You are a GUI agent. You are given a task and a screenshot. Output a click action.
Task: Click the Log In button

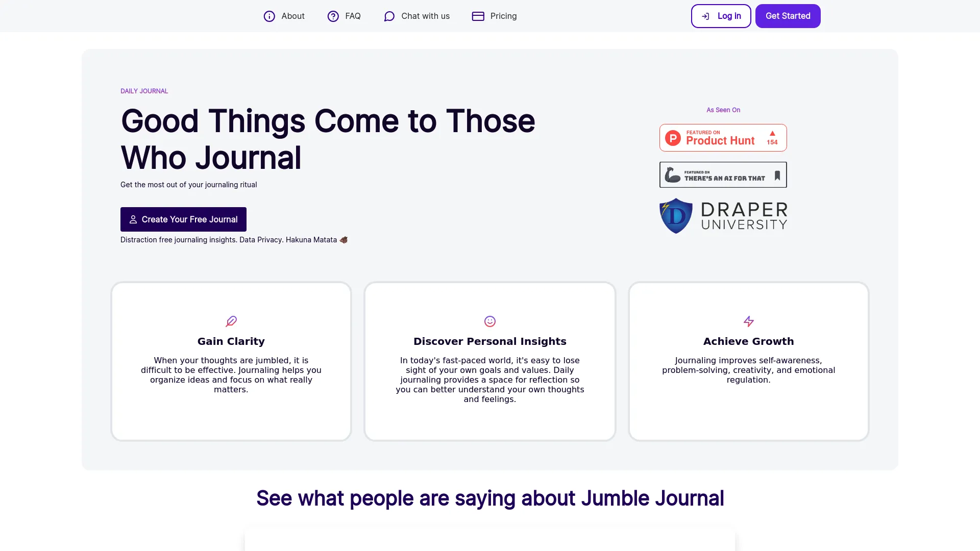721,16
